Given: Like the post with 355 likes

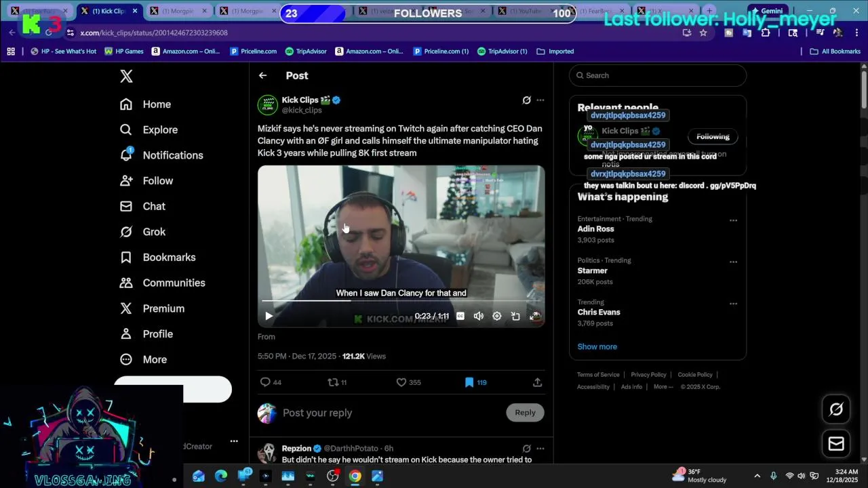Looking at the screenshot, I should point(408,382).
